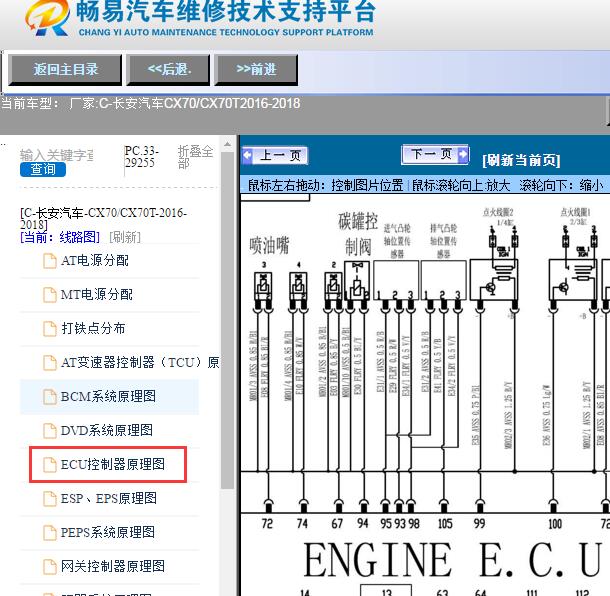Click the 进气凸轮轴位置传感器 label

[397, 241]
